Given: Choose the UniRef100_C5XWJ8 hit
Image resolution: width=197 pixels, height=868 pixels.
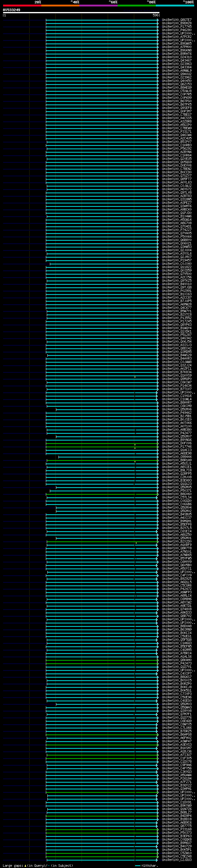Looking at the screenshot, I should click(x=176, y=91).
